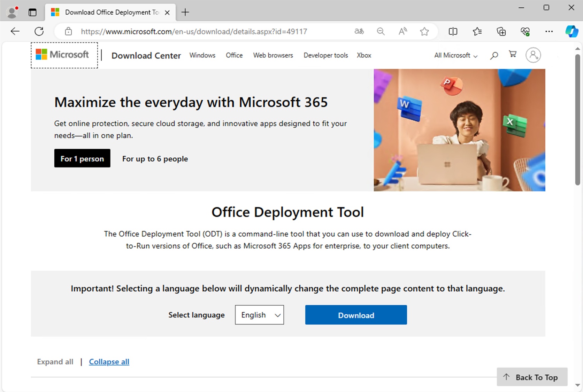Click the page vertical scrollbar thumb
The height and width of the screenshot is (392, 583).
click(578, 120)
